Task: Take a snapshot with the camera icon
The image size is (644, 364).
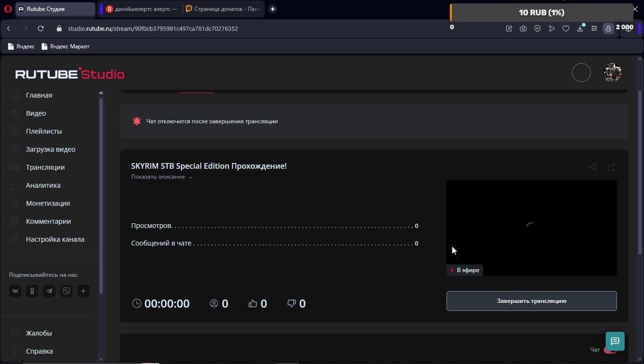Action: tap(523, 28)
